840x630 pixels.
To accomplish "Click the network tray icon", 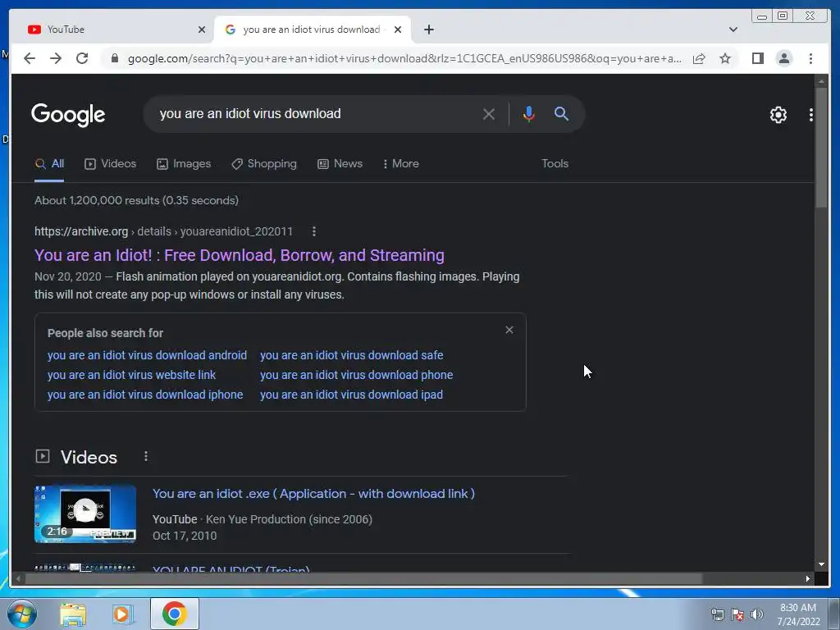I will (717, 614).
